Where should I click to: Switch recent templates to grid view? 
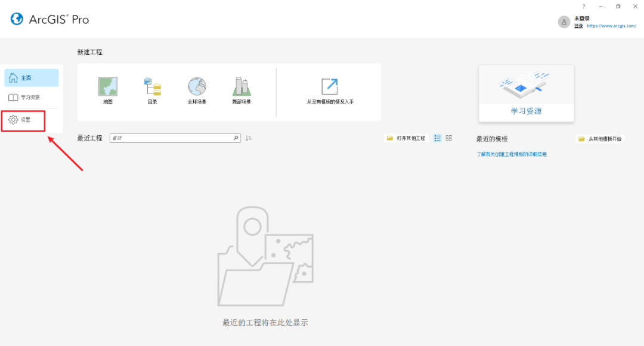click(x=448, y=138)
